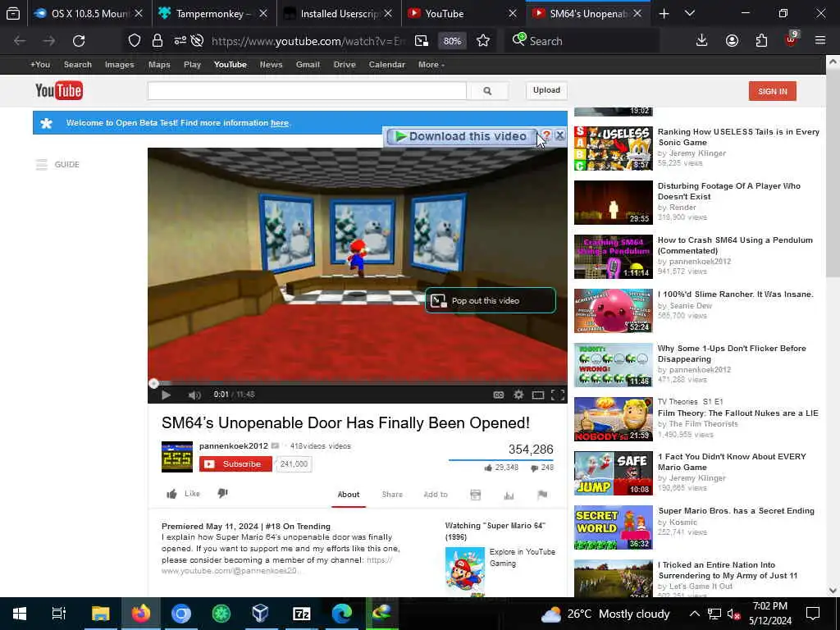
Task: Open the video statistics chart icon
Action: [509, 495]
